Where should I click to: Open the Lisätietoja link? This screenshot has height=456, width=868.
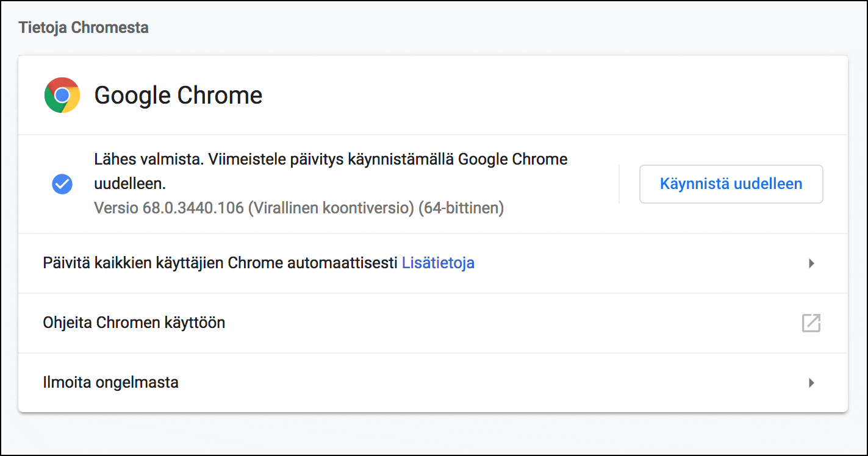(438, 263)
